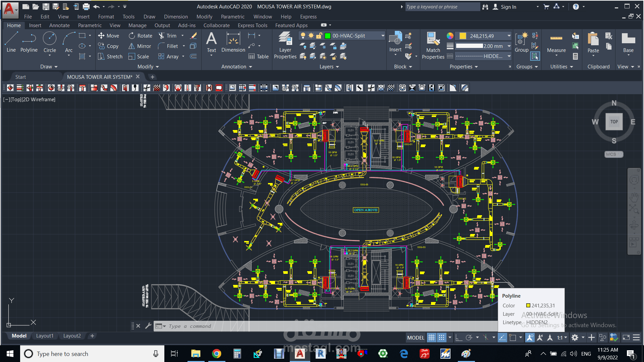Click the MODEL status bar button
This screenshot has width=644, height=362.
point(416,338)
